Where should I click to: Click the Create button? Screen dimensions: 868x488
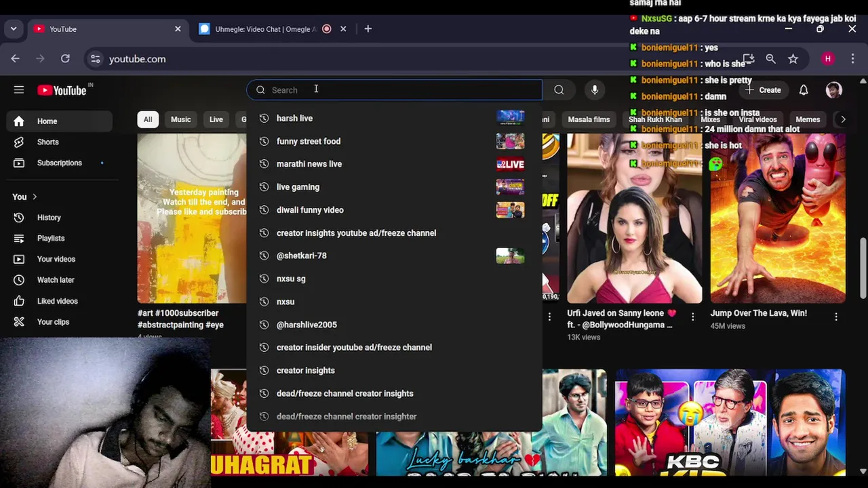(763, 90)
